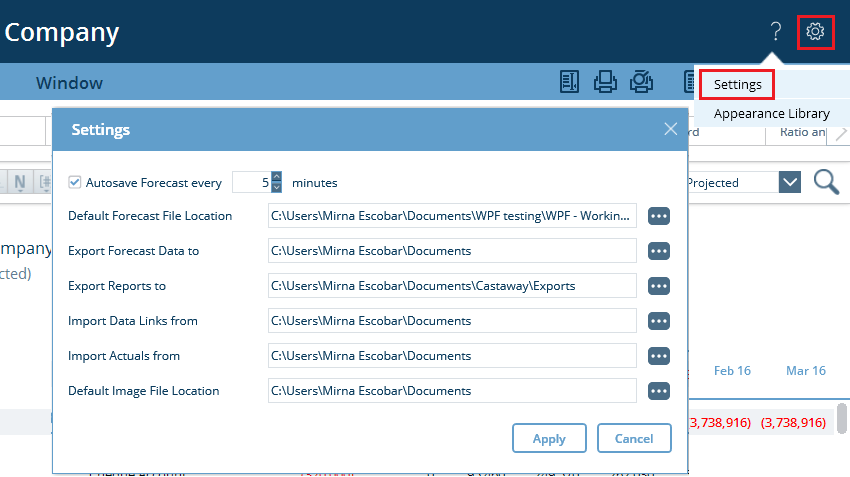Click the magnifying glass search icon

click(826, 182)
